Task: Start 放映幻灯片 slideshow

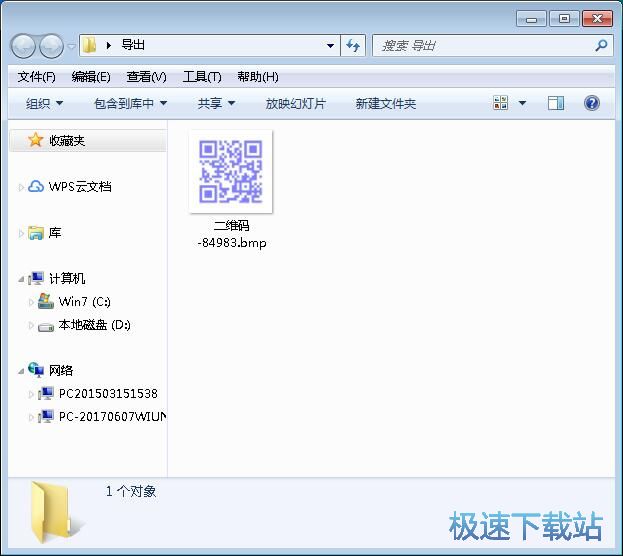Action: pyautogui.click(x=296, y=104)
